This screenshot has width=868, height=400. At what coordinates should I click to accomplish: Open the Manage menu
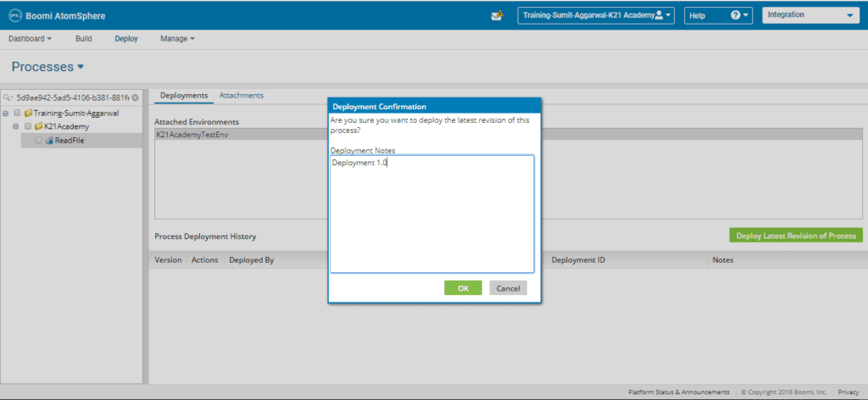pyautogui.click(x=178, y=39)
